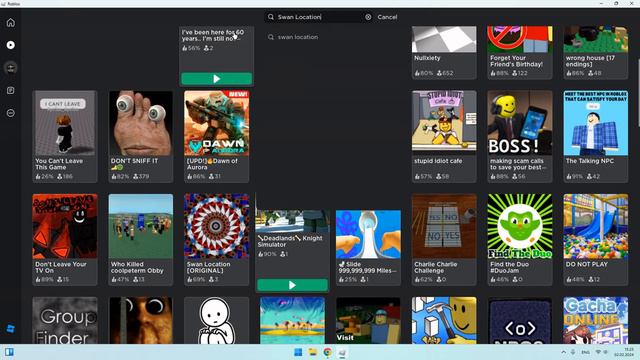The image size is (640, 360).
Task: Select the 'swan location' search suggestion
Action: (x=298, y=37)
